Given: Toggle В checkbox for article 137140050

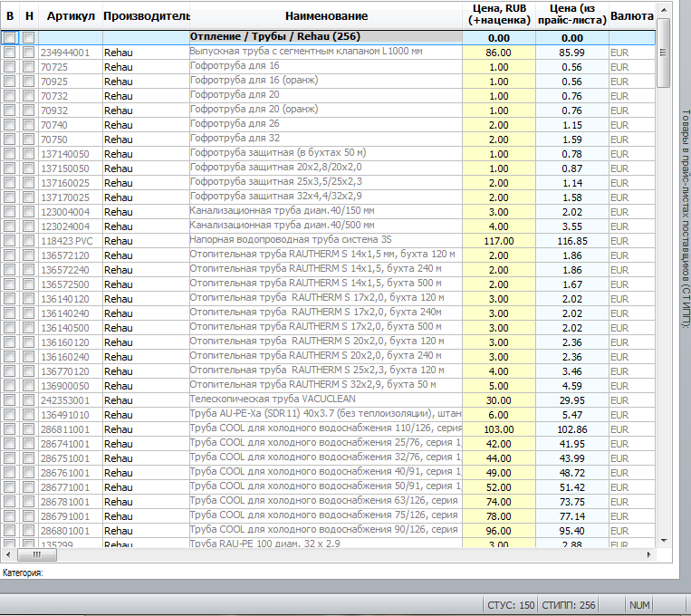Looking at the screenshot, I should 9,154.
